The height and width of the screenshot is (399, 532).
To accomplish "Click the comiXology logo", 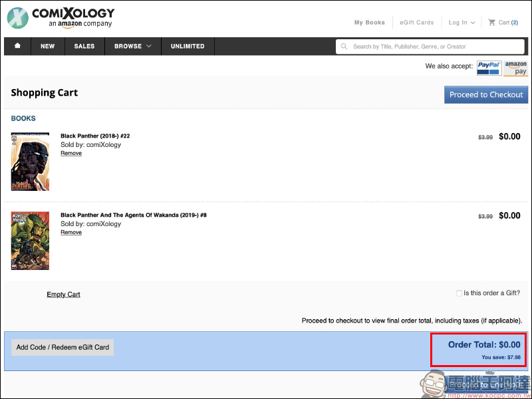I will (x=61, y=18).
